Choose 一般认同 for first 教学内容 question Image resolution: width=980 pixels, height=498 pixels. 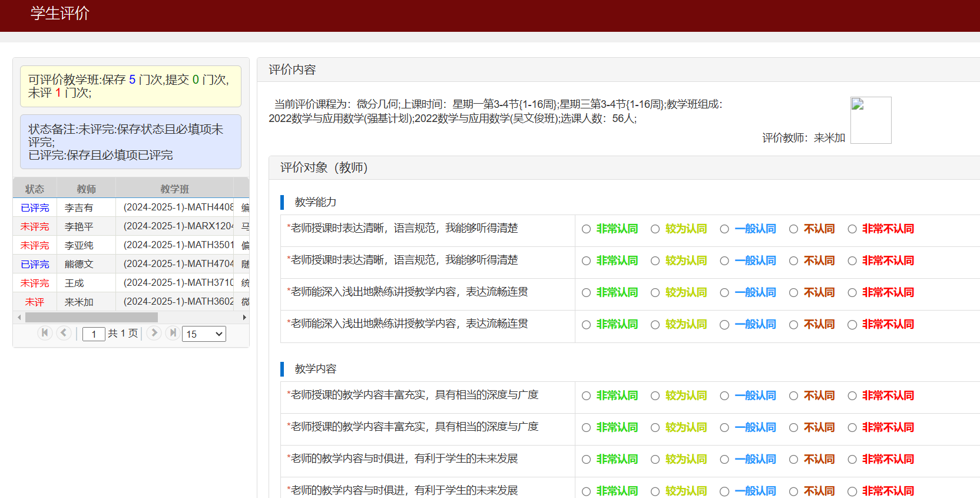coord(724,396)
